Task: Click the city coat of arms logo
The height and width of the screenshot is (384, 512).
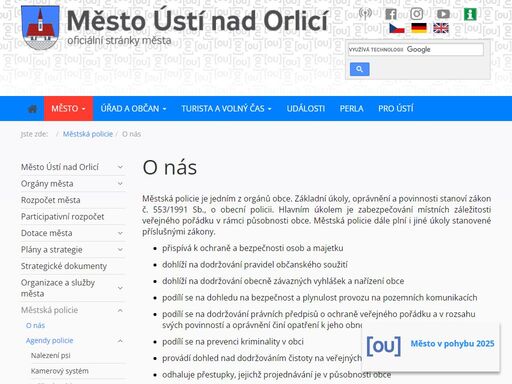Action: (40, 27)
